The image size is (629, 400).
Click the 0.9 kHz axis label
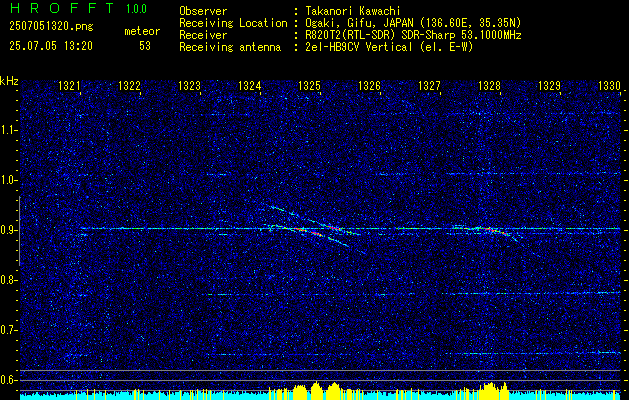[9, 230]
